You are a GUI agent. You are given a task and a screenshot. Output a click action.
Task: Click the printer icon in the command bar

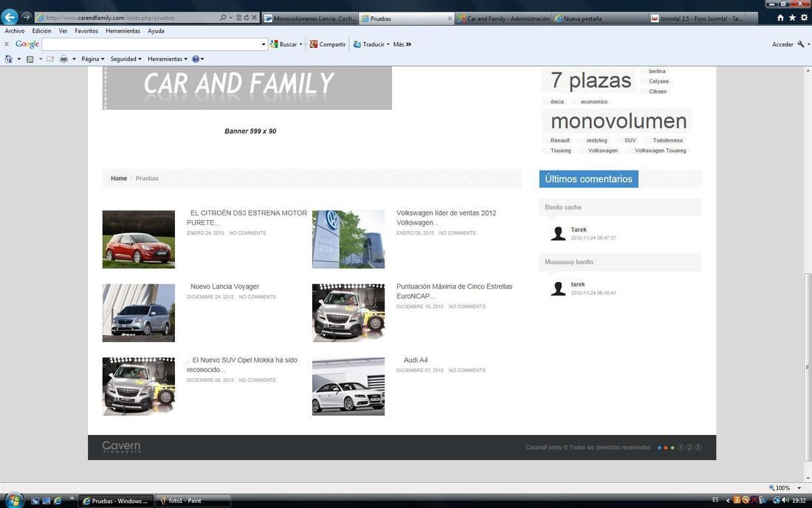(x=63, y=59)
